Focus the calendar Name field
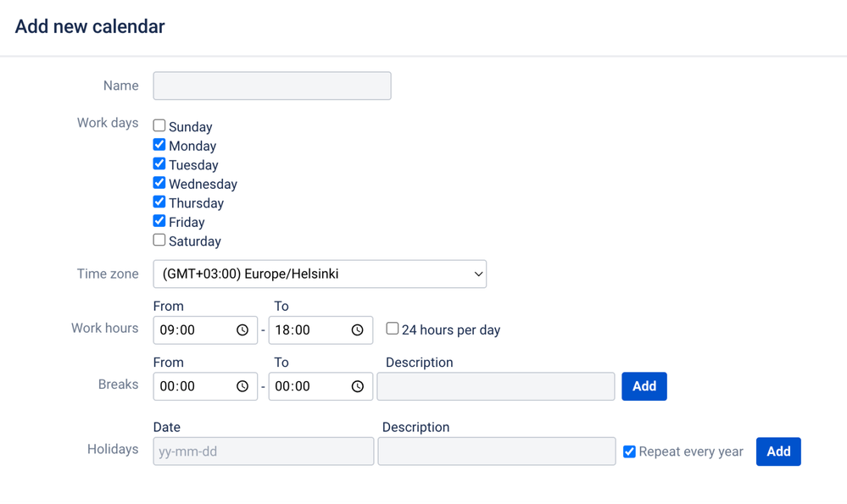The height and width of the screenshot is (504, 847). pyautogui.click(x=272, y=86)
